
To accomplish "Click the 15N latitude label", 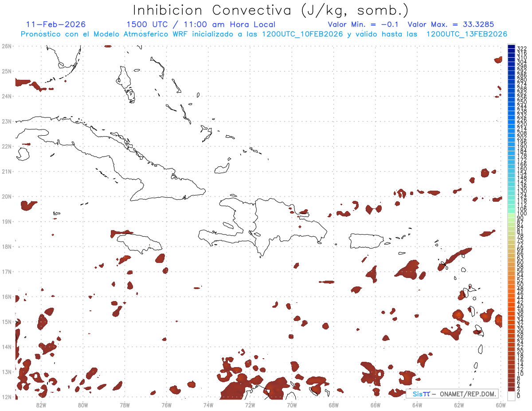I will coord(6,321).
